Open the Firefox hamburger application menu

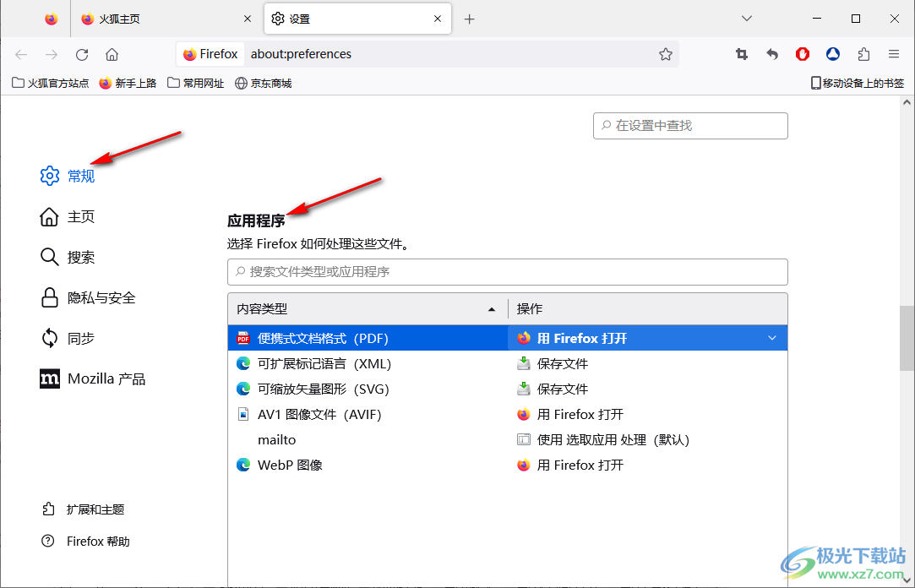coord(894,54)
